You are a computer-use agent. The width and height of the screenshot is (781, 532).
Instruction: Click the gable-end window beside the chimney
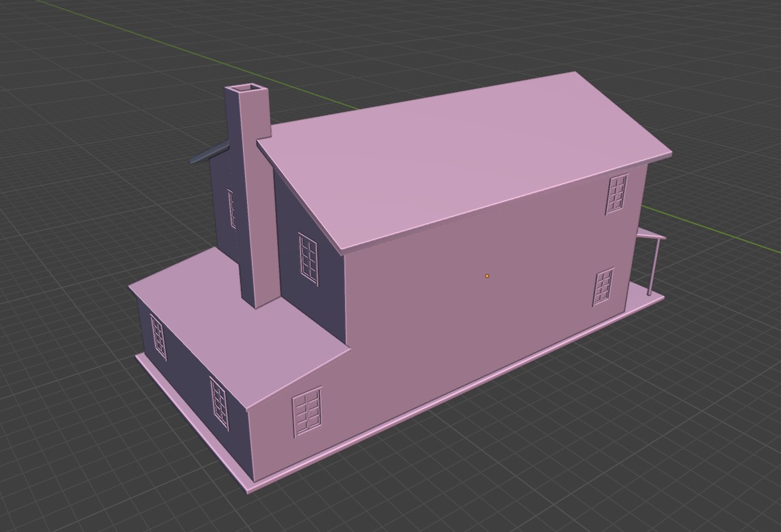(x=309, y=261)
